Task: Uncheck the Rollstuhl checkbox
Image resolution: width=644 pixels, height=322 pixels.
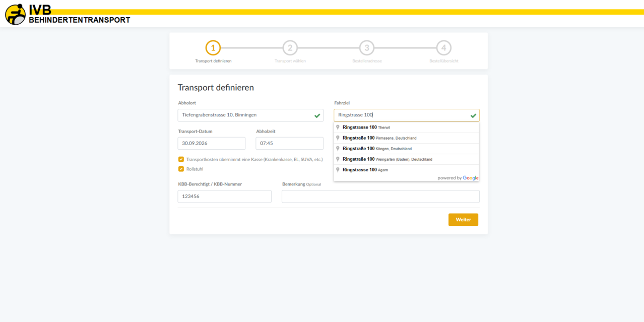Action: [181, 169]
